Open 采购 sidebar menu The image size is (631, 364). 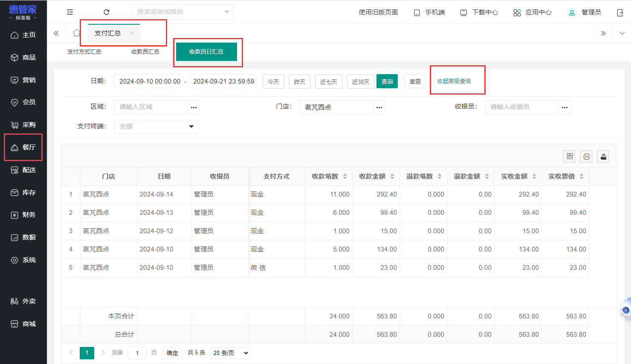pos(23,125)
